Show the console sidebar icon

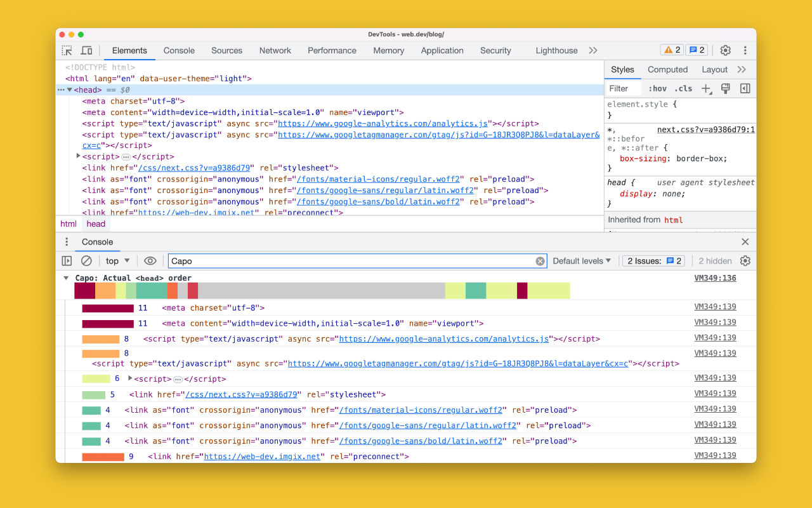(67, 261)
